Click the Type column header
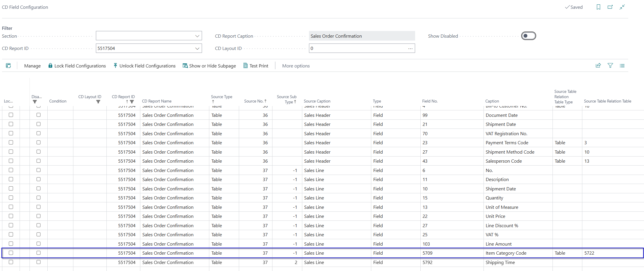 tap(377, 101)
